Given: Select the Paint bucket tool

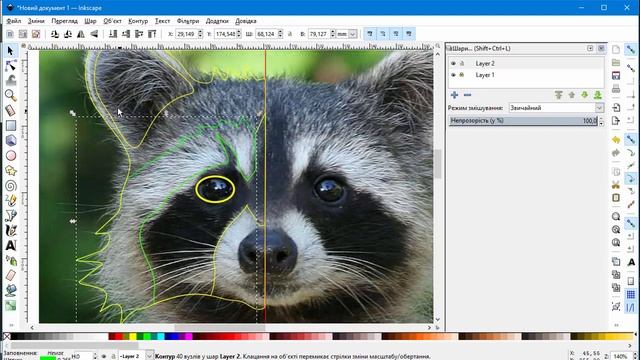Looking at the screenshot, I should pos(11,290).
